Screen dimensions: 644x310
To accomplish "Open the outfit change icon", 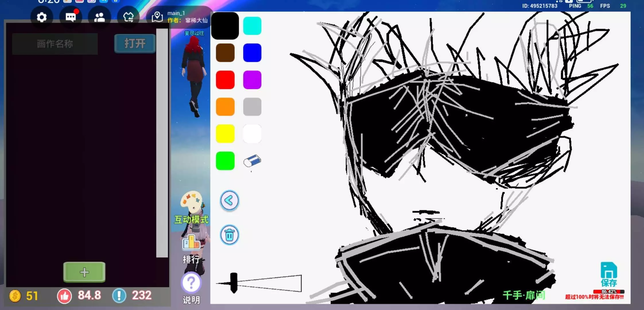I will (128, 17).
